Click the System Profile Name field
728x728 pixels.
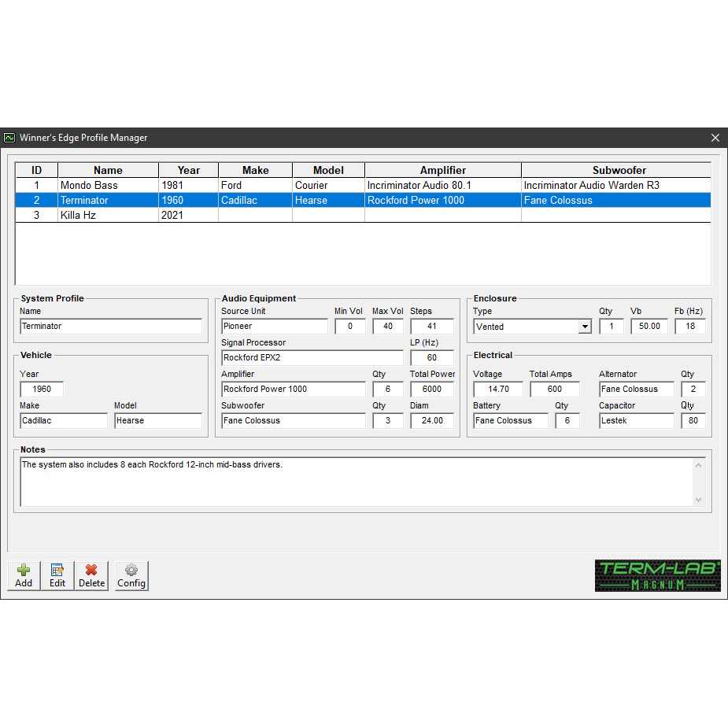[110, 327]
